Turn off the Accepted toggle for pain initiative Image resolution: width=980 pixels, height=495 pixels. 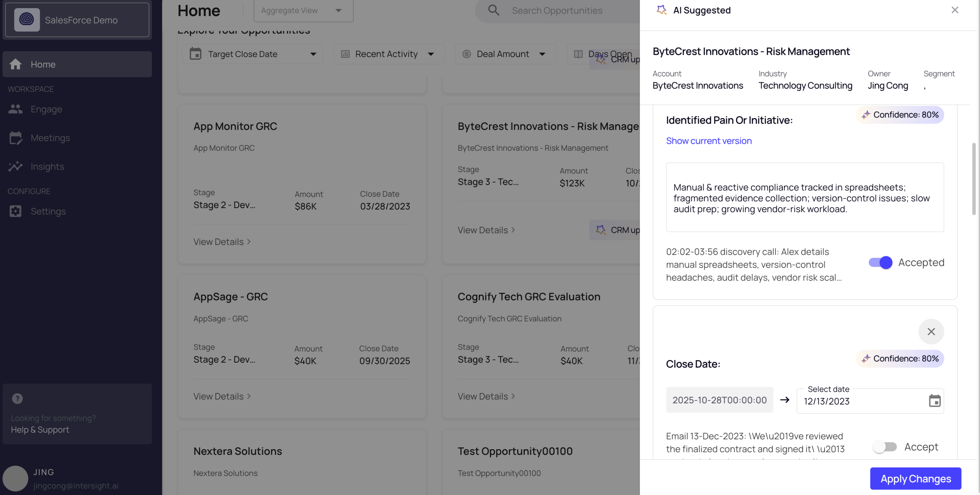tap(880, 263)
